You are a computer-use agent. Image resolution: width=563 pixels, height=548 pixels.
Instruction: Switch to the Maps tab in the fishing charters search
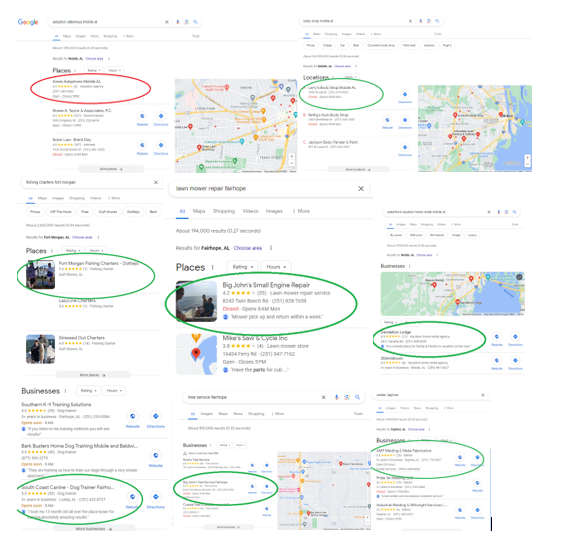point(42,198)
